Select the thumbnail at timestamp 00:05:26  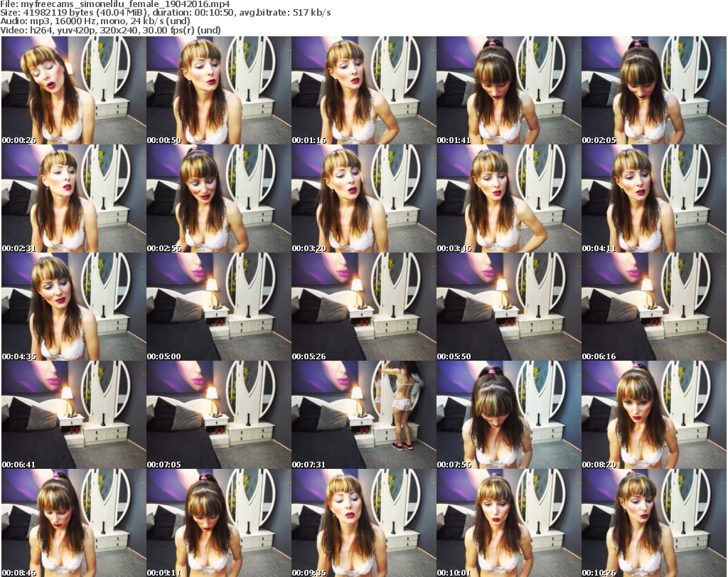(x=363, y=307)
